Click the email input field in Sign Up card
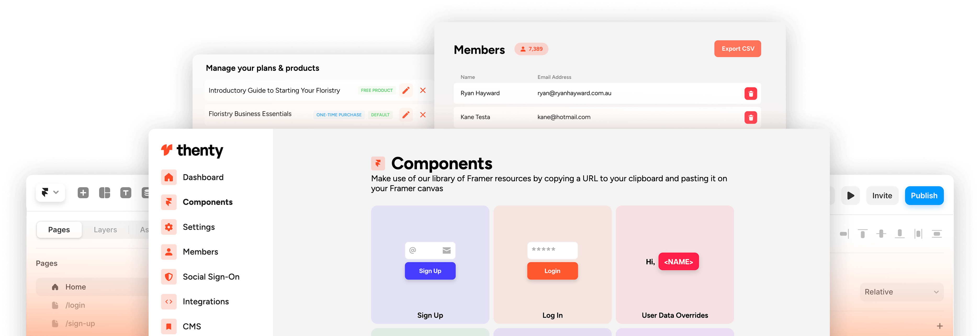This screenshot has height=336, width=980. point(430,250)
